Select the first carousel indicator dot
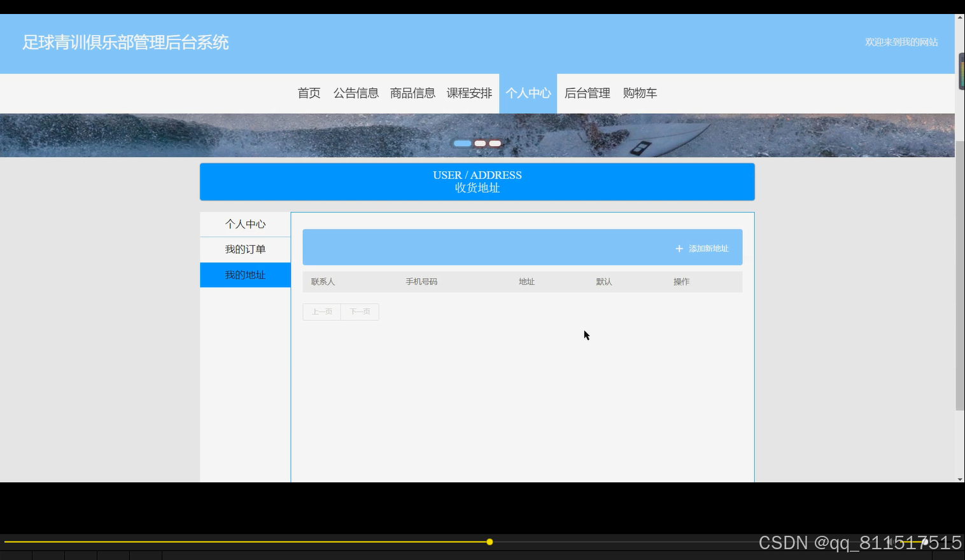Screen dimensions: 965x560 pos(462,143)
